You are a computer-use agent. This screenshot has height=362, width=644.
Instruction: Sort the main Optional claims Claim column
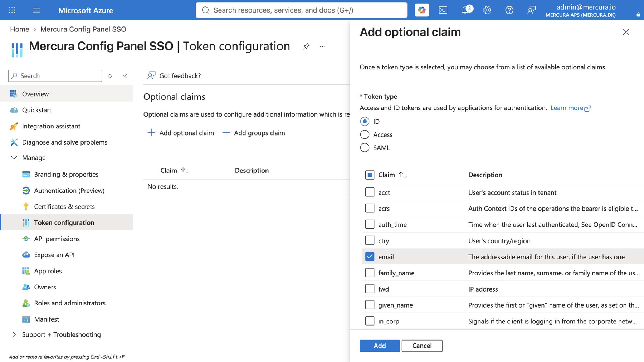pos(185,170)
